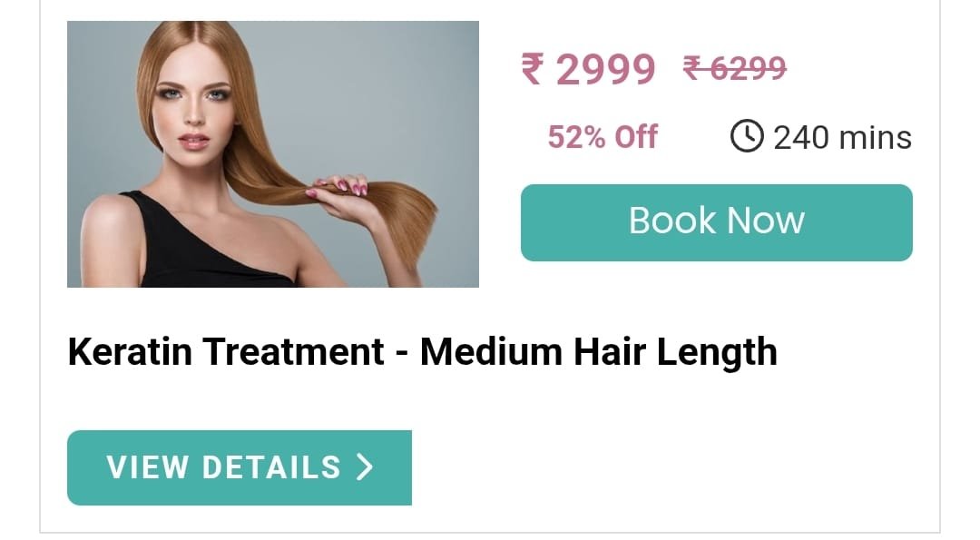Click the rupee symbol before 2999
Viewport: 980px width, 540px height.
point(533,68)
